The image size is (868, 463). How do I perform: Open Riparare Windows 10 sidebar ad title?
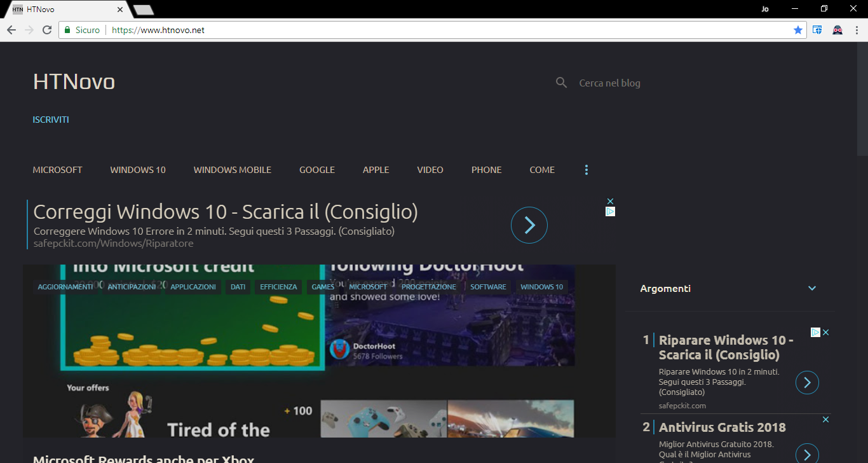click(726, 347)
